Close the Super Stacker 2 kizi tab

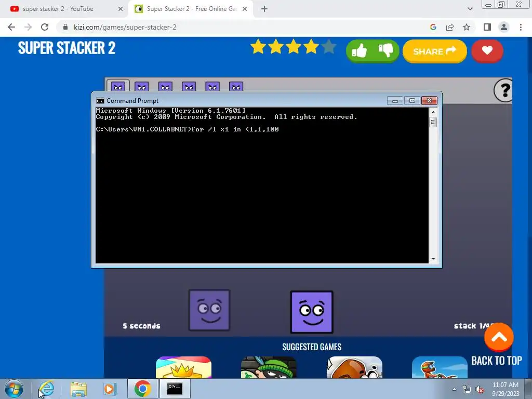pos(245,9)
